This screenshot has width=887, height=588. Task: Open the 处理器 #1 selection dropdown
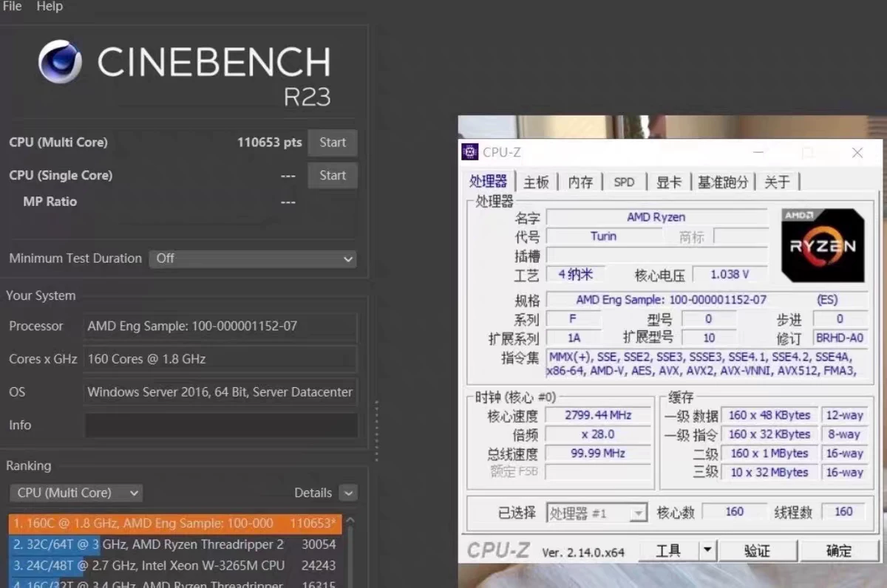pyautogui.click(x=597, y=513)
